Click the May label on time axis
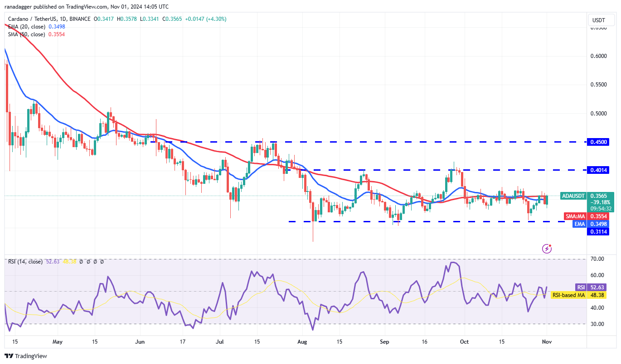This screenshot has height=364, width=621. click(x=57, y=341)
